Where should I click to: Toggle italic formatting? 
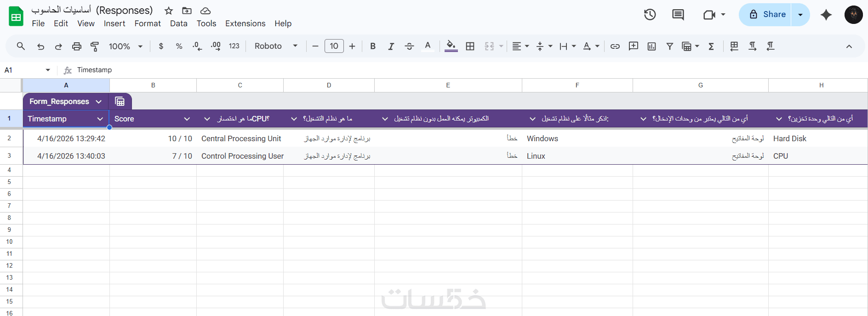(x=391, y=46)
